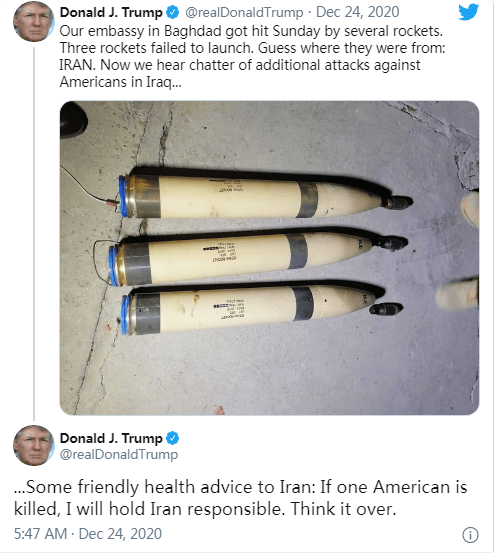This screenshot has height=554, width=494.
Task: Click Donald J. Trump name in top tweet
Action: (x=111, y=12)
